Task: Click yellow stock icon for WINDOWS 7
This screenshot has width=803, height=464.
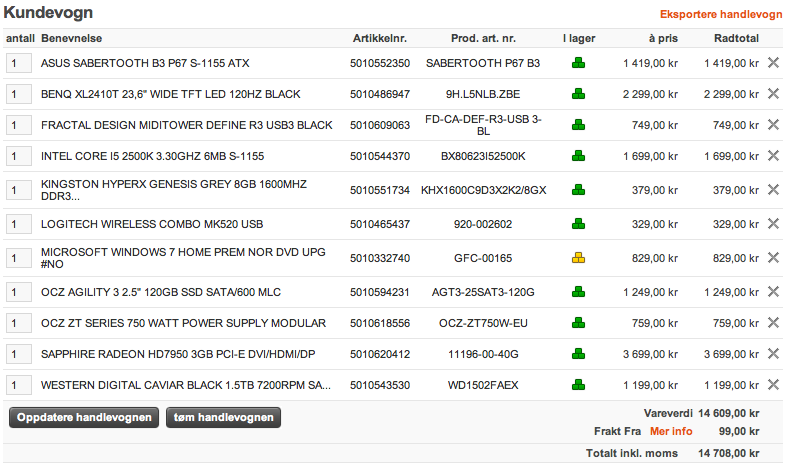Action: click(x=578, y=258)
